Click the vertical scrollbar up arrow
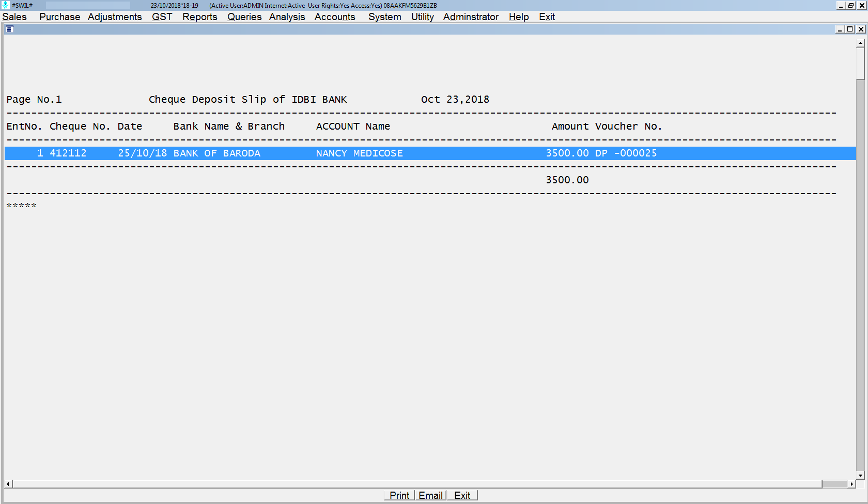 click(860, 43)
